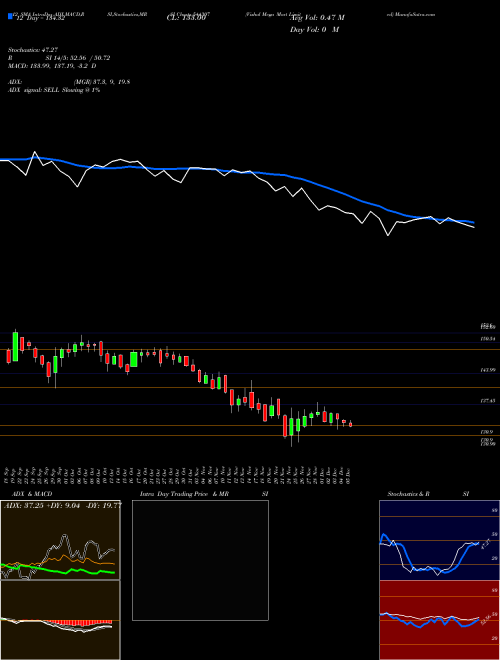
Task: Click the blue 12 Day SMA legend square
Action: click(10, 16)
